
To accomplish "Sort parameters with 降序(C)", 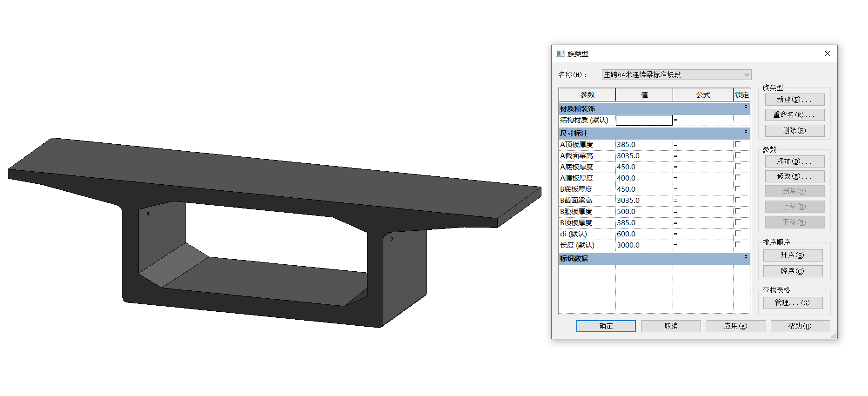I will pos(793,271).
